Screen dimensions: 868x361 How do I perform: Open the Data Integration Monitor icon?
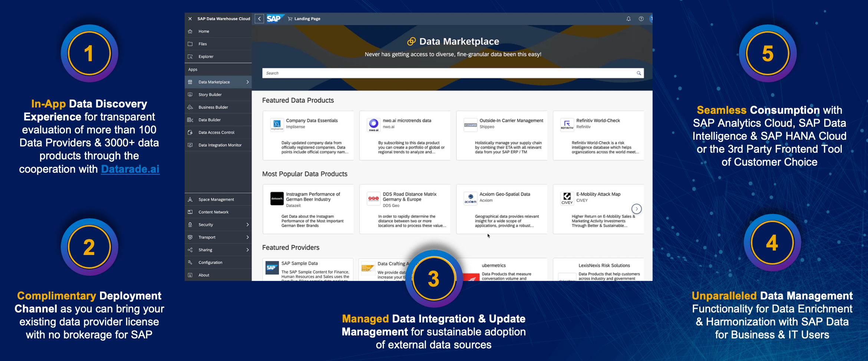190,145
